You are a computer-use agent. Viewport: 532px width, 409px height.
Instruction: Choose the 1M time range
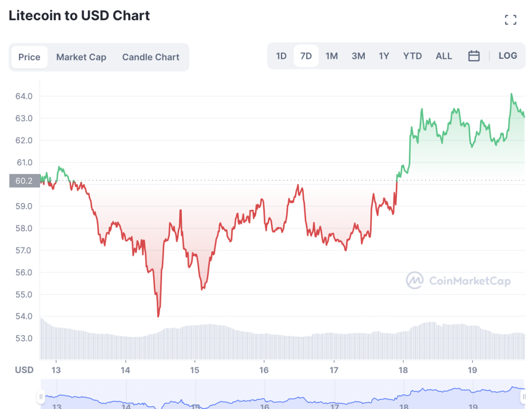click(331, 56)
